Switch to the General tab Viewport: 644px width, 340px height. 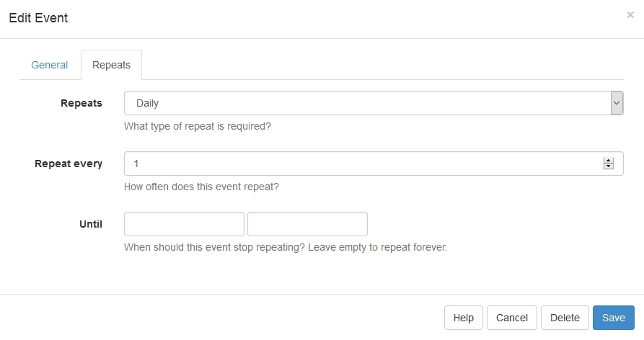(x=50, y=65)
